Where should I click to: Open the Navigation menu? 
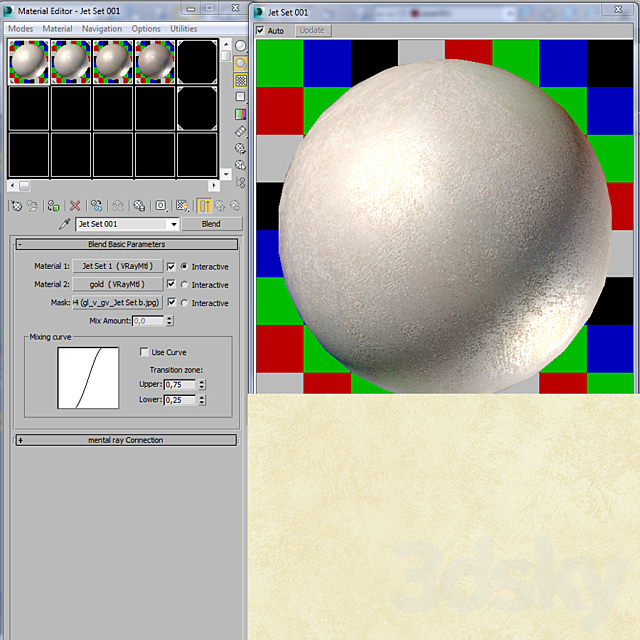[x=102, y=29]
